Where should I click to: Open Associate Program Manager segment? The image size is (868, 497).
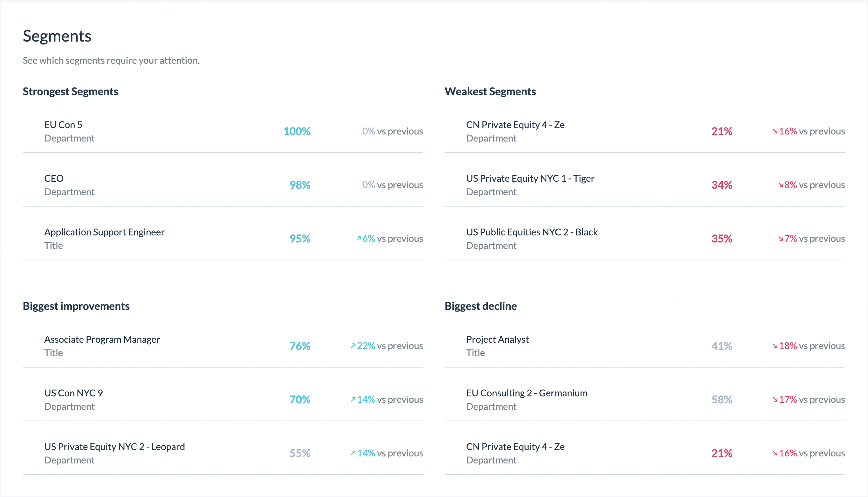(223, 346)
